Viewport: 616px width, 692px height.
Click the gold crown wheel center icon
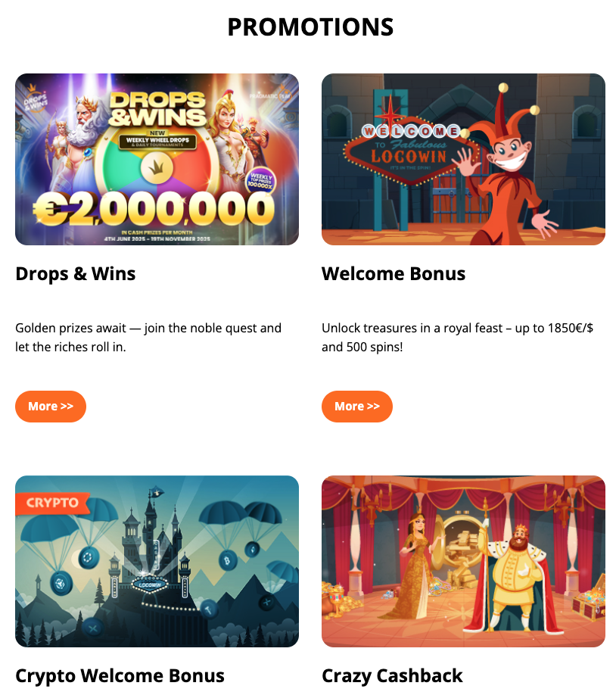click(x=157, y=168)
